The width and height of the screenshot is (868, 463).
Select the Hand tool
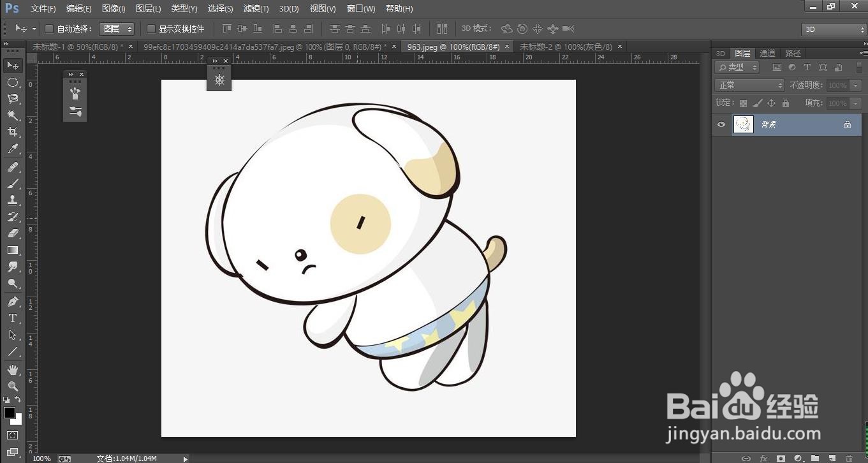[12, 370]
